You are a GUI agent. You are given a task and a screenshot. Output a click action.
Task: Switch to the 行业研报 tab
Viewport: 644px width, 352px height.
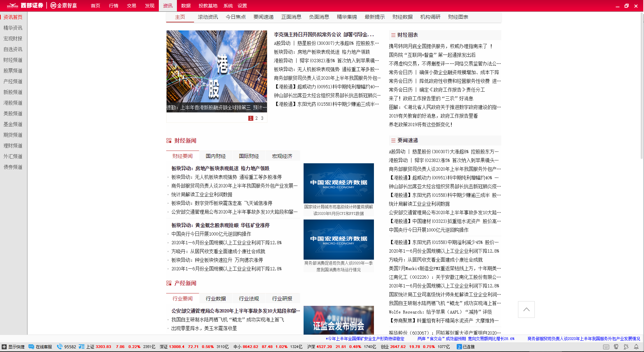click(x=282, y=298)
